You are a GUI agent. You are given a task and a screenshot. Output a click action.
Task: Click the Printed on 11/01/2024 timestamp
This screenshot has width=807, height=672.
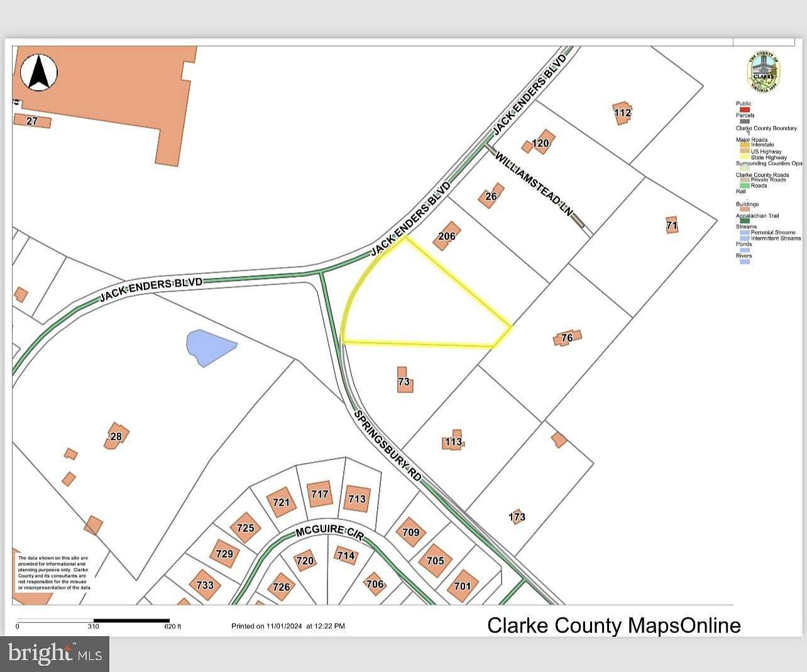(288, 626)
